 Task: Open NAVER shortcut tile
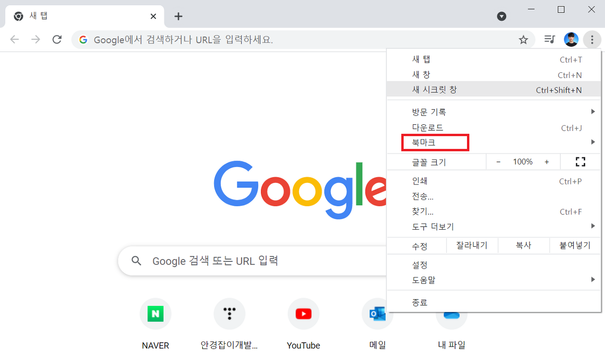pos(156,324)
